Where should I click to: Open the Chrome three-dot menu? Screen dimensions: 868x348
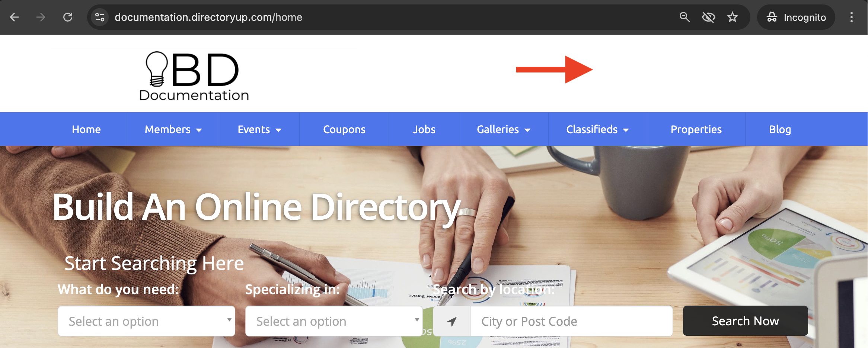851,17
